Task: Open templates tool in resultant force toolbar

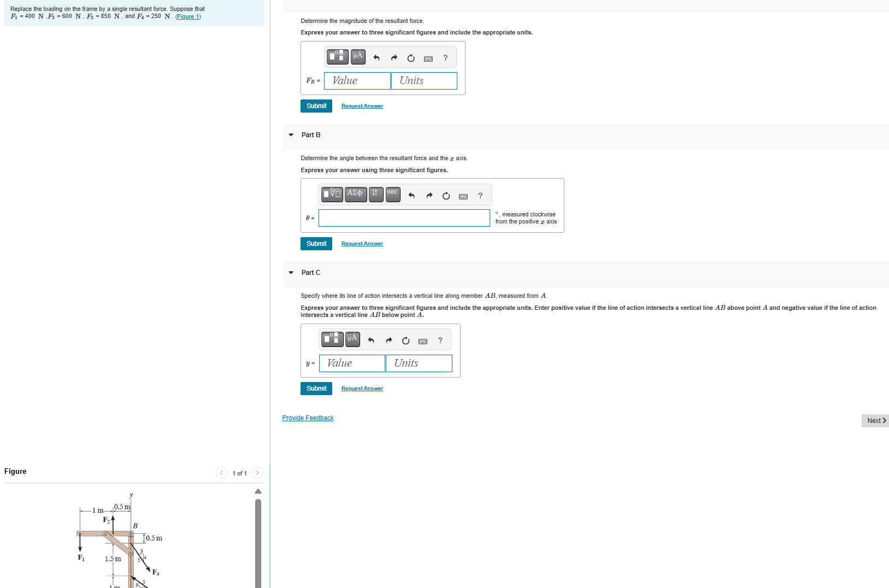Action: pyautogui.click(x=337, y=56)
